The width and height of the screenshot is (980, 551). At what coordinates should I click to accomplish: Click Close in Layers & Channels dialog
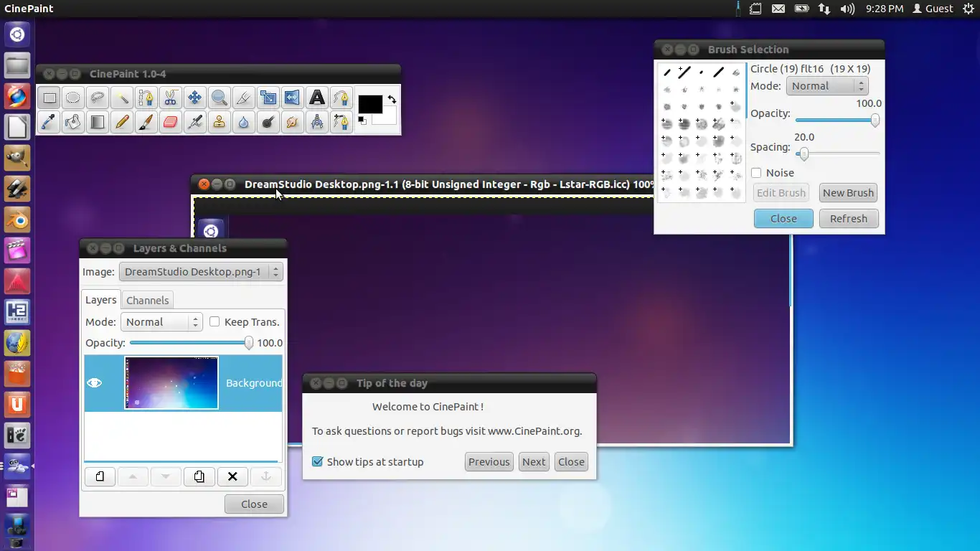(x=254, y=504)
